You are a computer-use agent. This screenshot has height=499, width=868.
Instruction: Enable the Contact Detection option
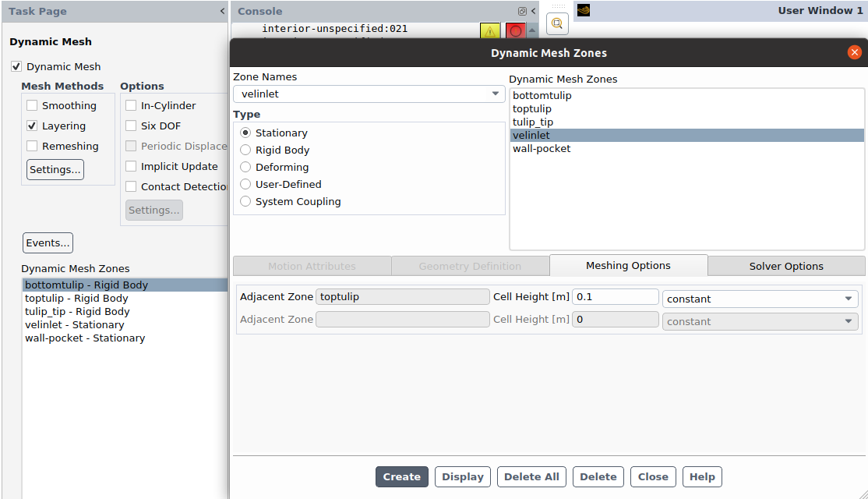pos(131,186)
